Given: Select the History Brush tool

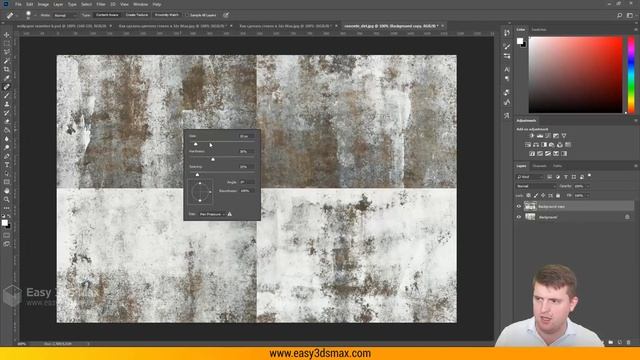Looking at the screenshot, I should click(7, 113).
